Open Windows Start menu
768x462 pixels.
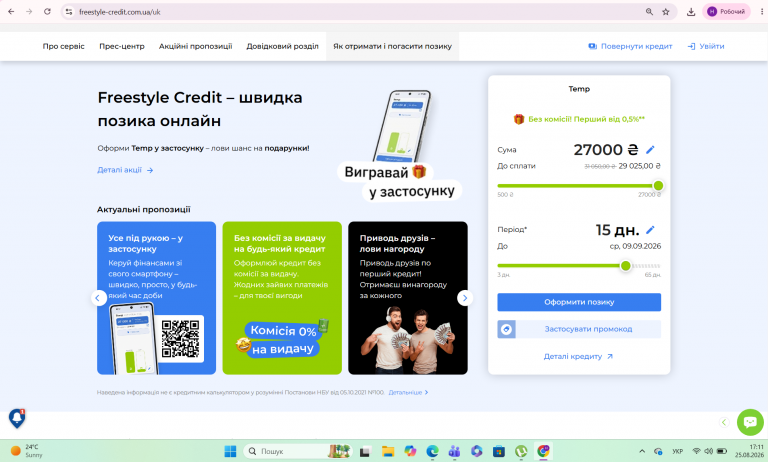(230, 451)
